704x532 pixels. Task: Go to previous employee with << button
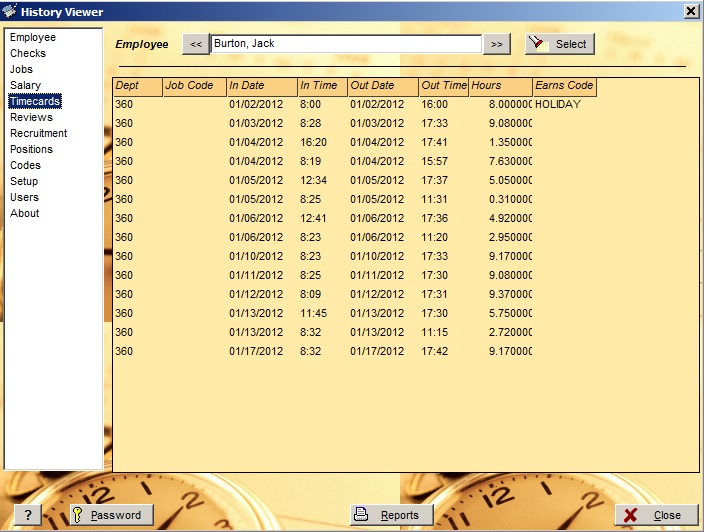pyautogui.click(x=196, y=44)
